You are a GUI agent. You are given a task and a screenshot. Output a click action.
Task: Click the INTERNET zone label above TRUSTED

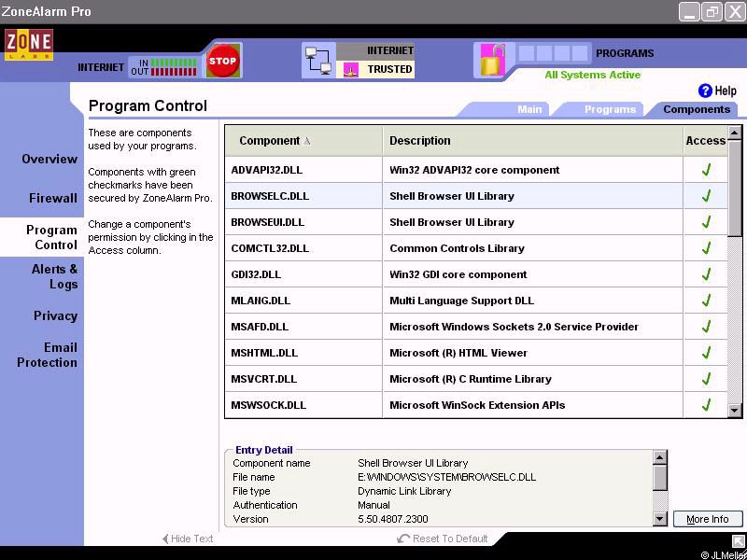(x=390, y=50)
